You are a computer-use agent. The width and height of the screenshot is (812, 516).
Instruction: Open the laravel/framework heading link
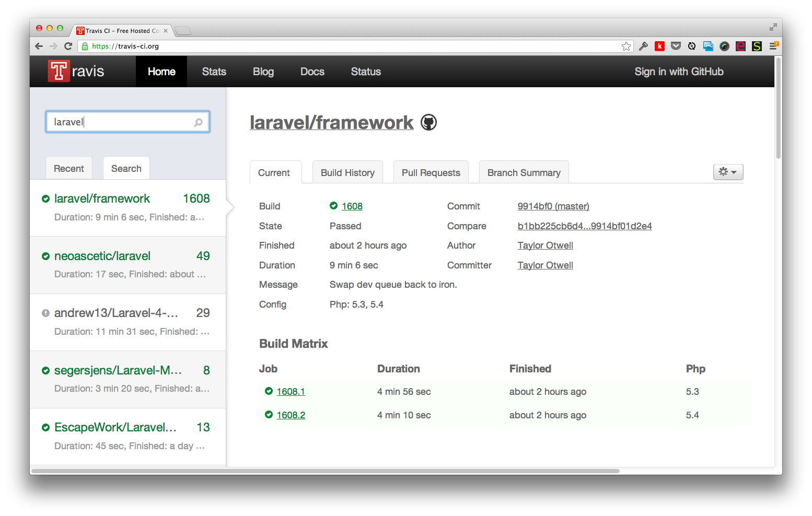[332, 122]
